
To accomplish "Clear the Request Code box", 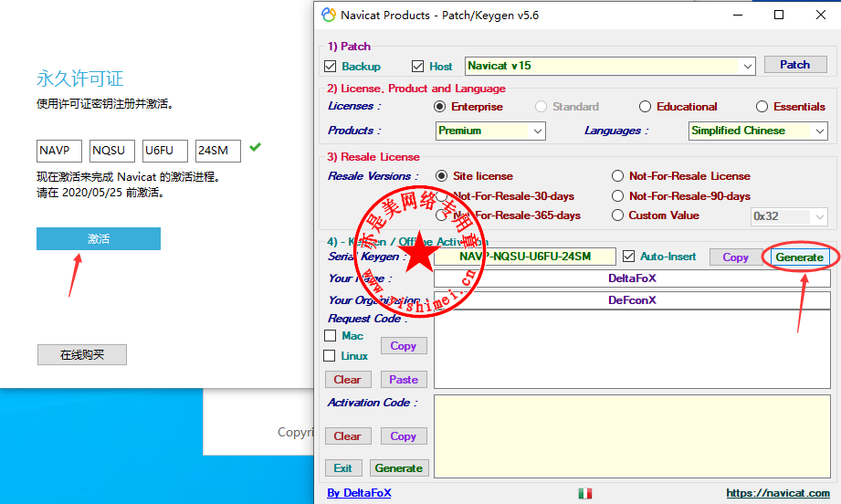I will tap(348, 380).
